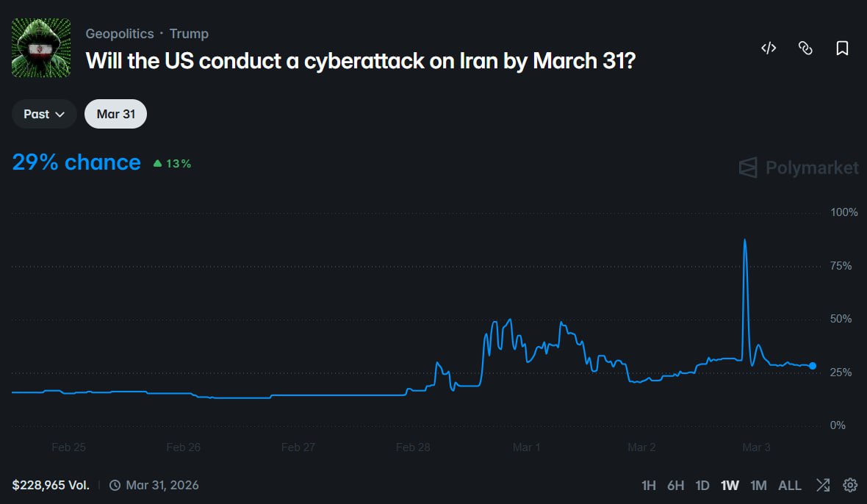
Task: Click the Mar 31 outcome pill
Action: point(115,114)
